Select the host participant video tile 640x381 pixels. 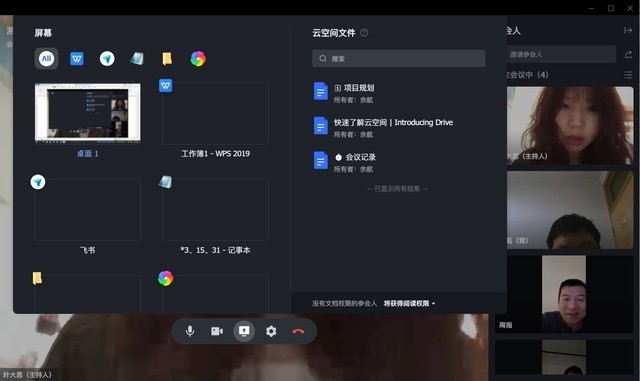point(570,125)
